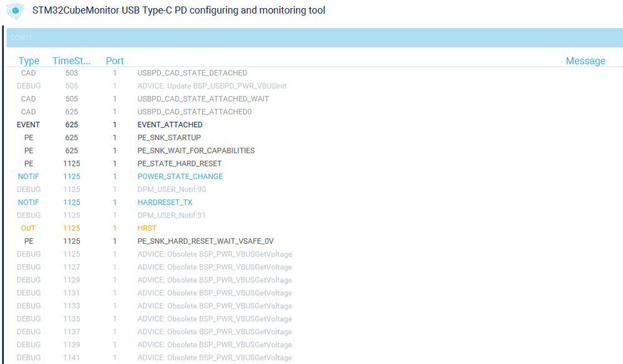This screenshot has width=623, height=364.
Task: Click the STM32CubeMonitor cube logo icon
Action: point(15,11)
